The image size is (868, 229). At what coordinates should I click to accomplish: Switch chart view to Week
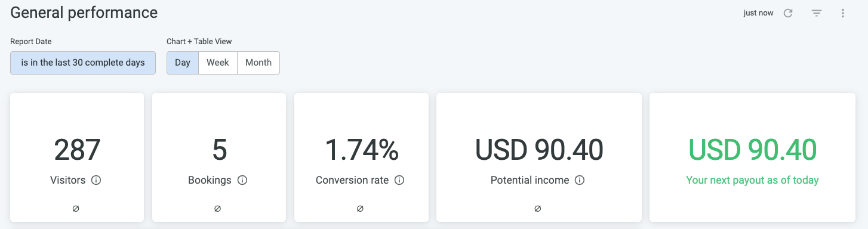[218, 63]
